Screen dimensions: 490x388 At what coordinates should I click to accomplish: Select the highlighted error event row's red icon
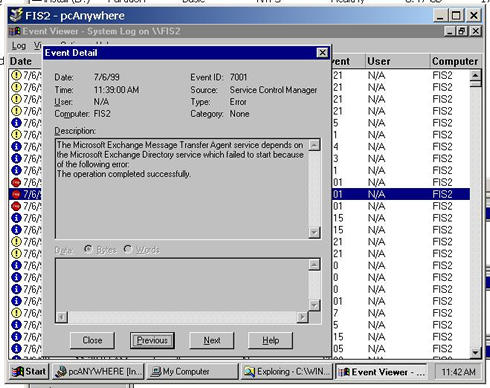point(16,194)
